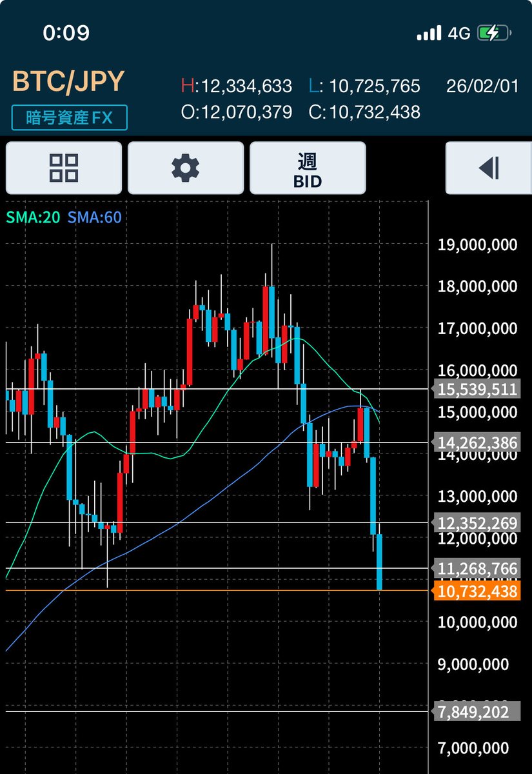532x774 pixels.
Task: Tap the high price H:12,334,633
Action: click(236, 86)
